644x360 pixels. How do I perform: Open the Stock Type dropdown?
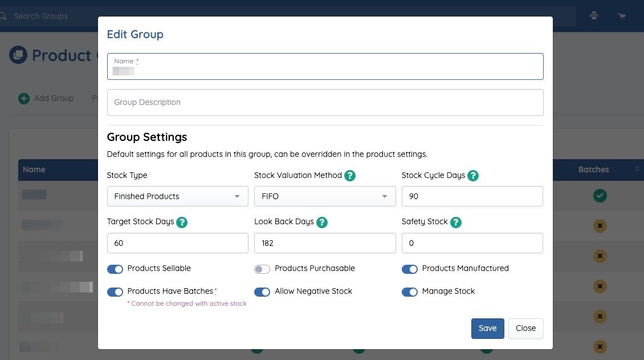coord(177,196)
